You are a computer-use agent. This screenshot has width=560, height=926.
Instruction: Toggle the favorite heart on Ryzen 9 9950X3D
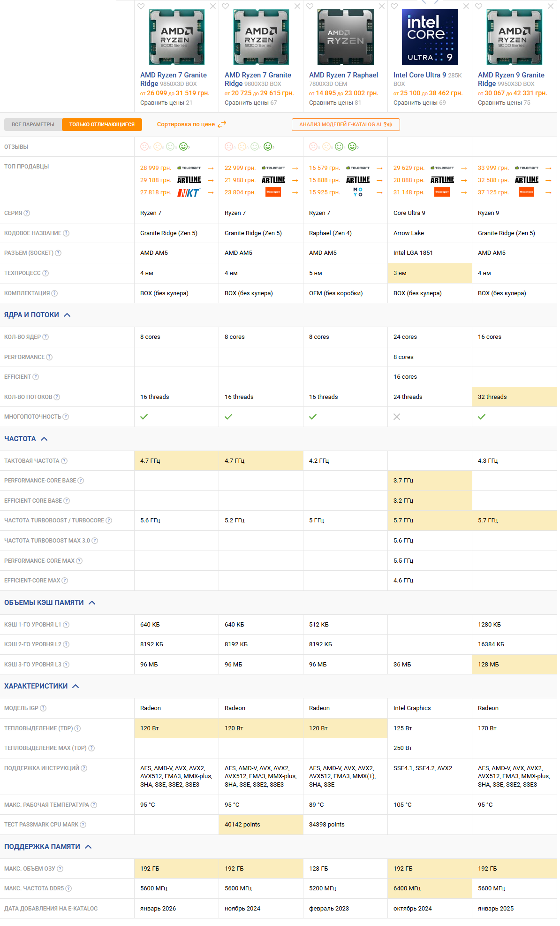click(479, 6)
